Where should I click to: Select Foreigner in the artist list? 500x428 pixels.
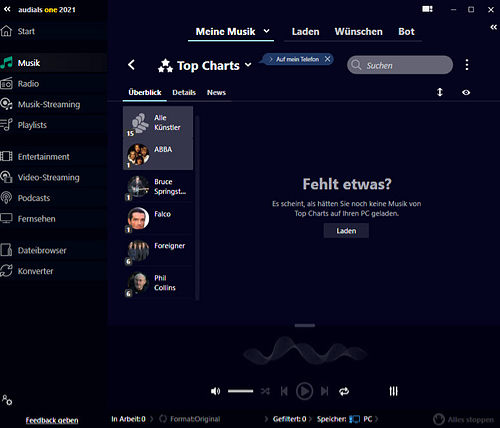pyautogui.click(x=158, y=250)
